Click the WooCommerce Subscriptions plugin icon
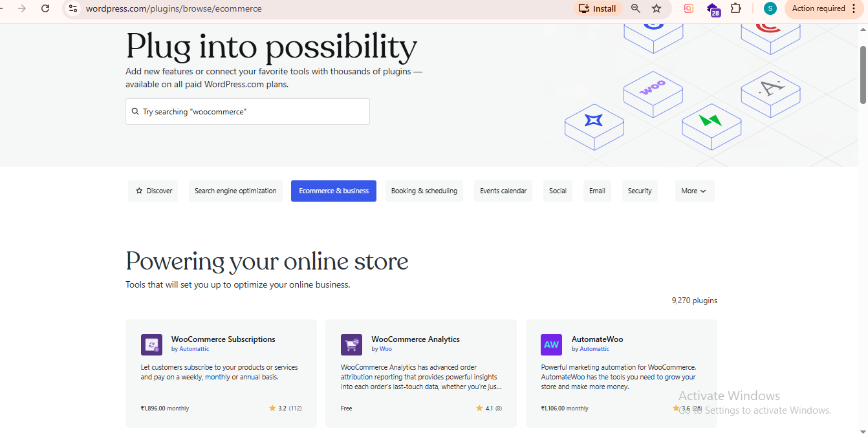 tap(151, 345)
